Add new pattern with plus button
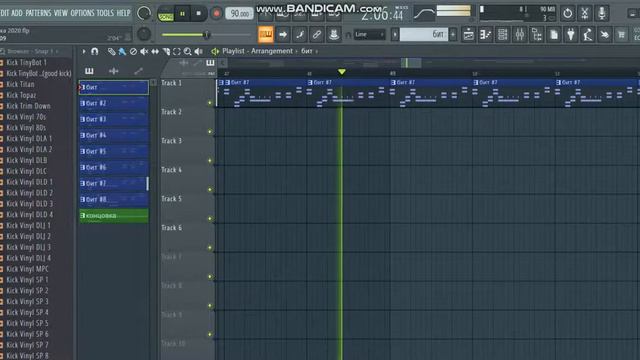This screenshot has width=640, height=360. point(453,35)
